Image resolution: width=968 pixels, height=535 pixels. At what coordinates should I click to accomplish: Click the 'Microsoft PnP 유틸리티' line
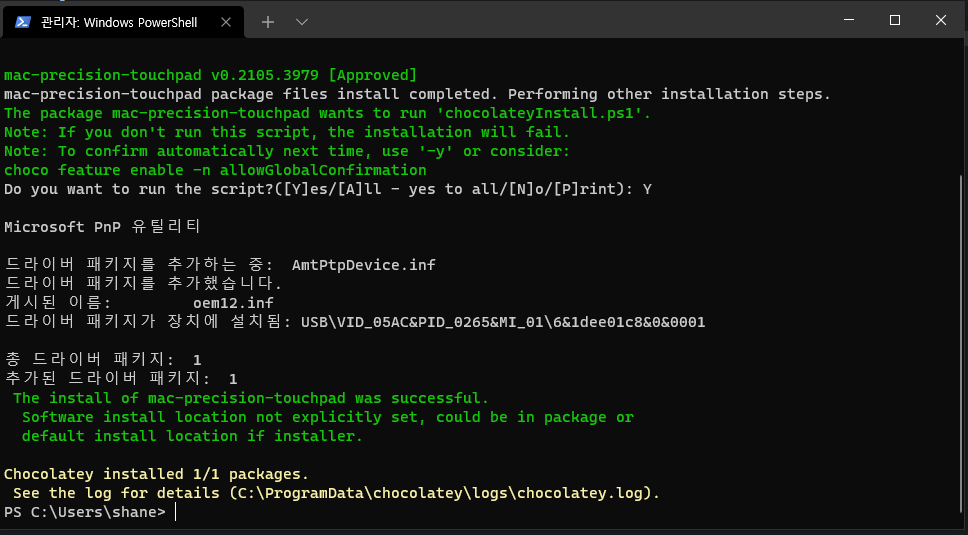(x=102, y=227)
